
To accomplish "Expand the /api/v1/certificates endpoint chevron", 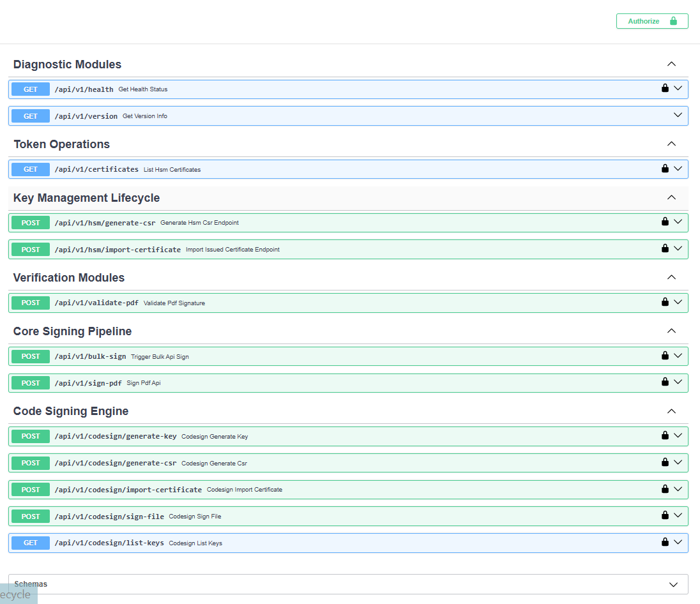I will point(678,169).
